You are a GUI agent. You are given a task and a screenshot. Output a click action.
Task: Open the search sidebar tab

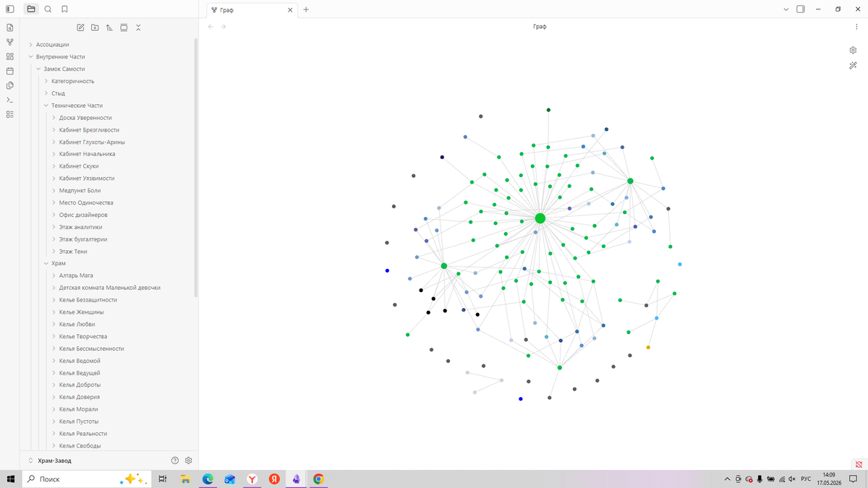[48, 9]
